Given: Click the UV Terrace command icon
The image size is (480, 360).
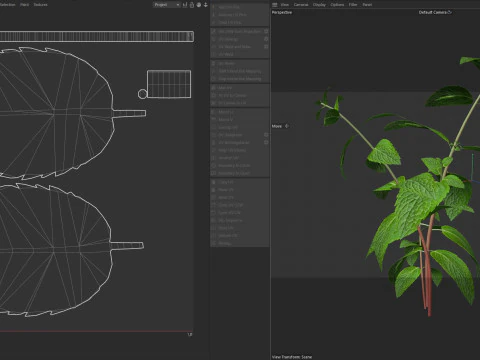Looking at the screenshot, I should [214, 135].
